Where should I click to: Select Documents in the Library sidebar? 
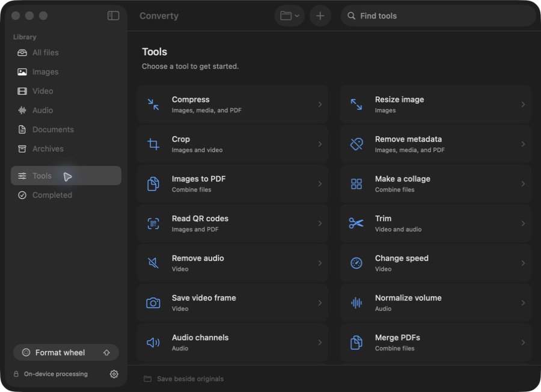(66, 129)
